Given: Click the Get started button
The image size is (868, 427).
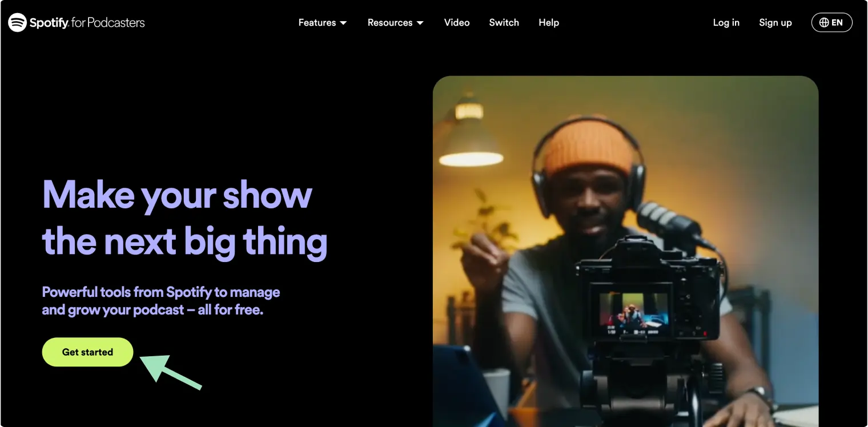Looking at the screenshot, I should pos(87,352).
